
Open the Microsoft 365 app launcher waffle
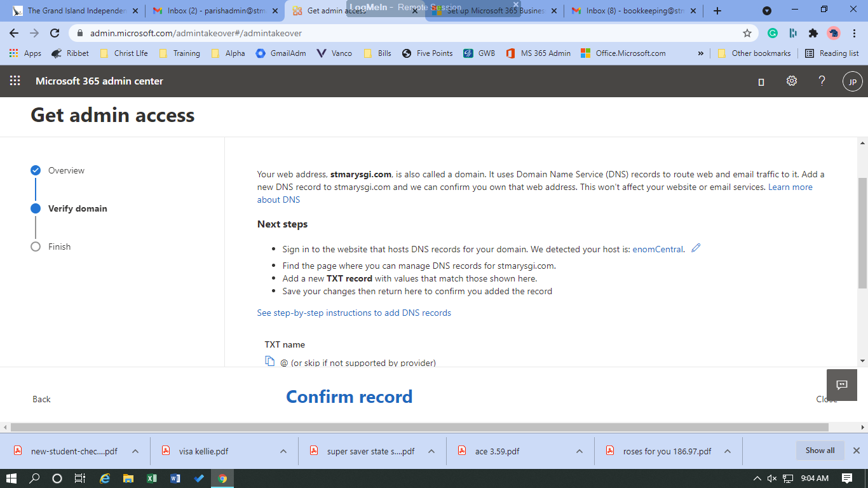click(x=15, y=81)
